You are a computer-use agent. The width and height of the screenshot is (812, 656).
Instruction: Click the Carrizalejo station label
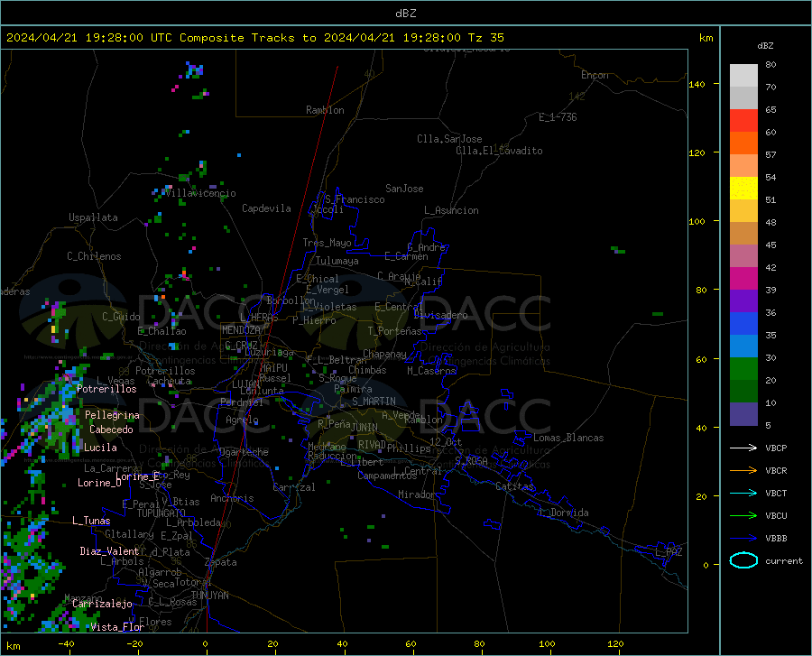(x=102, y=604)
